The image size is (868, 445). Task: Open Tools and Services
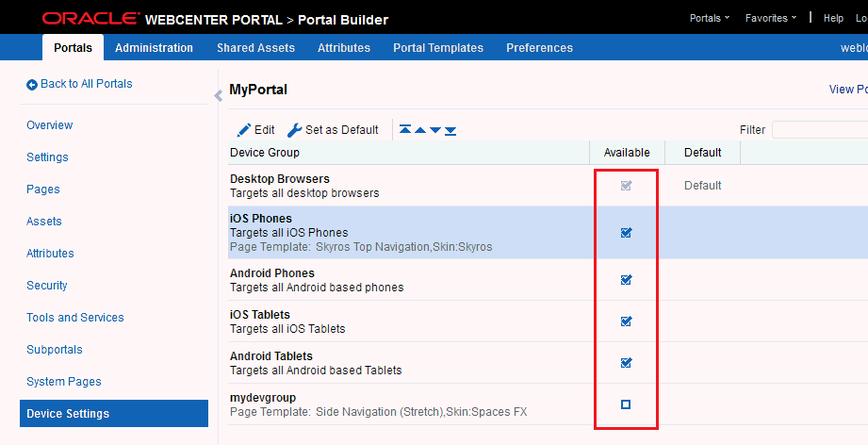[74, 318]
